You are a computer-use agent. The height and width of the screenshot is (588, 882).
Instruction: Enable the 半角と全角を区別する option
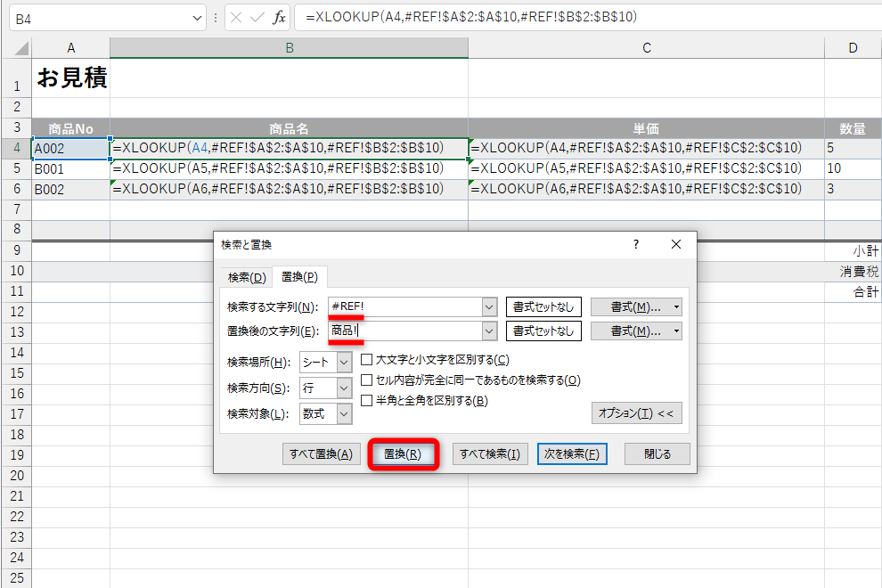coord(366,400)
